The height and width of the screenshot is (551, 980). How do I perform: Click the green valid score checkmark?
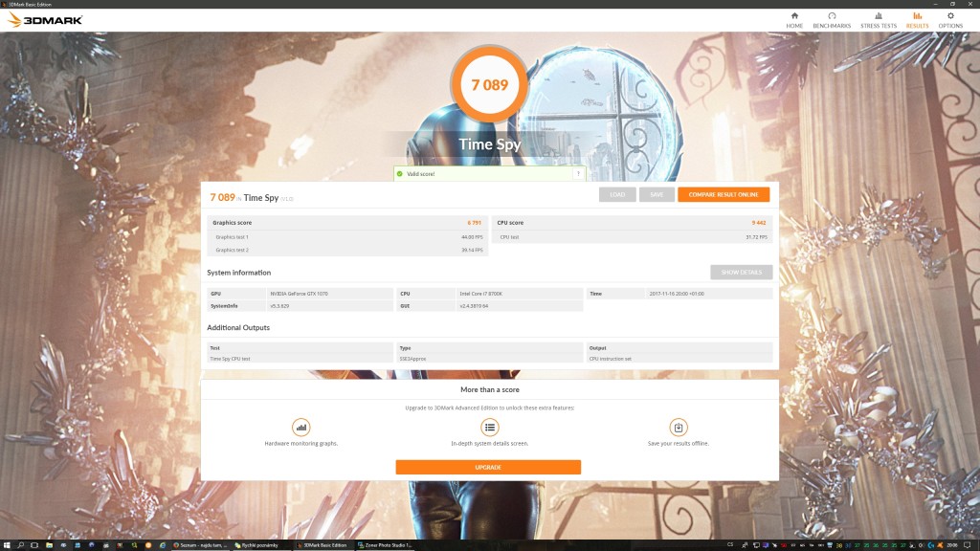coord(397,173)
